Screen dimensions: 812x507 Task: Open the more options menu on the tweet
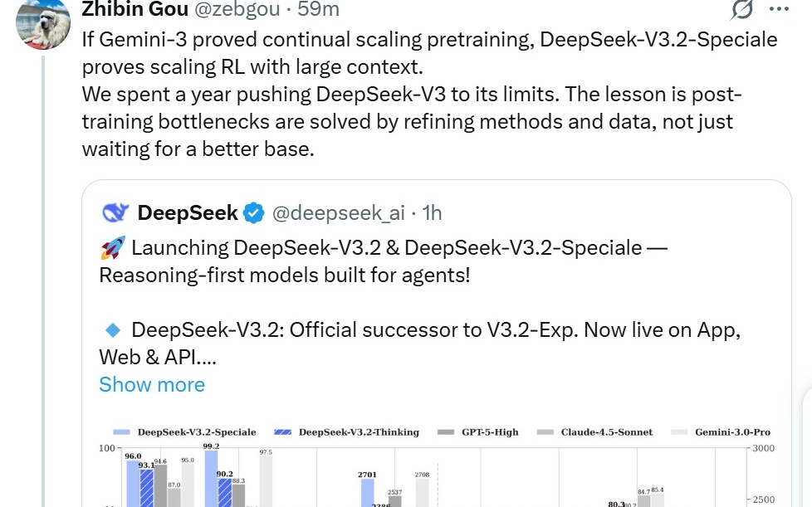pyautogui.click(x=777, y=11)
